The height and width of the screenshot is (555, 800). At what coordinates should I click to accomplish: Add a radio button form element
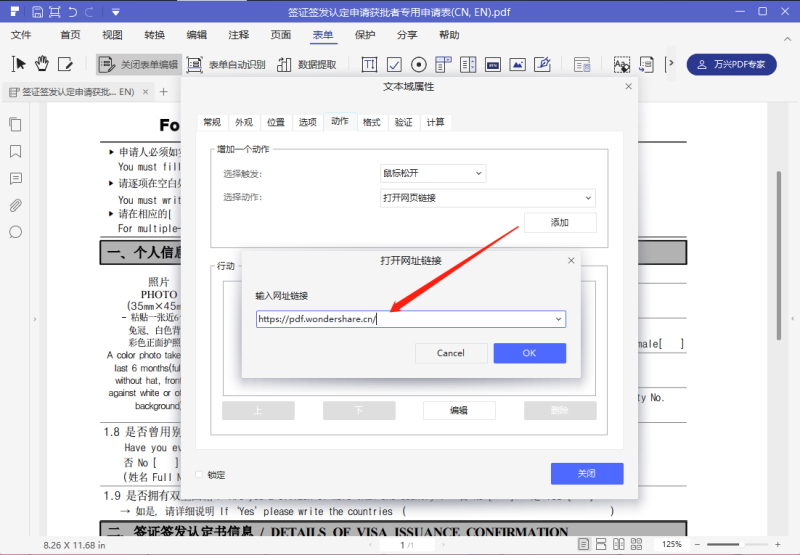(418, 64)
